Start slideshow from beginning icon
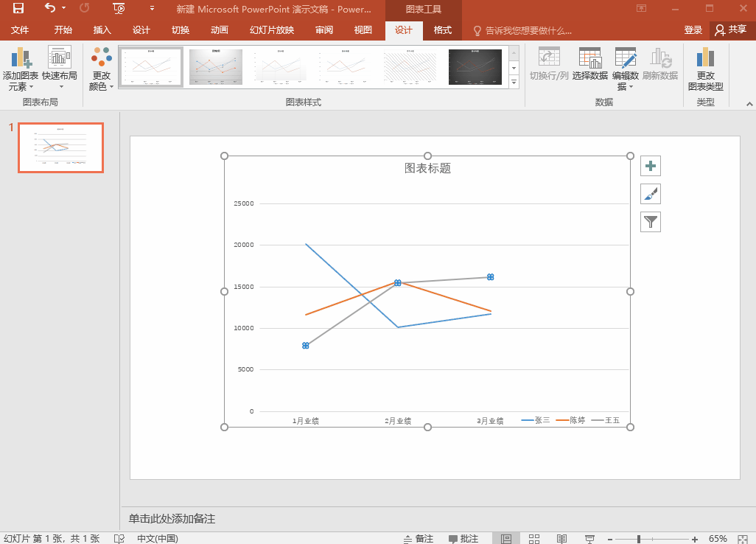 119,8
